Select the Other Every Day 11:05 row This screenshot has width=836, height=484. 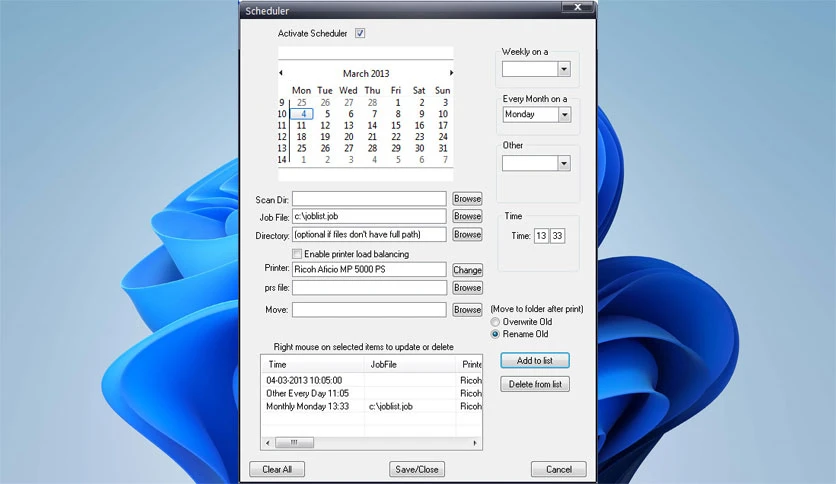372,393
